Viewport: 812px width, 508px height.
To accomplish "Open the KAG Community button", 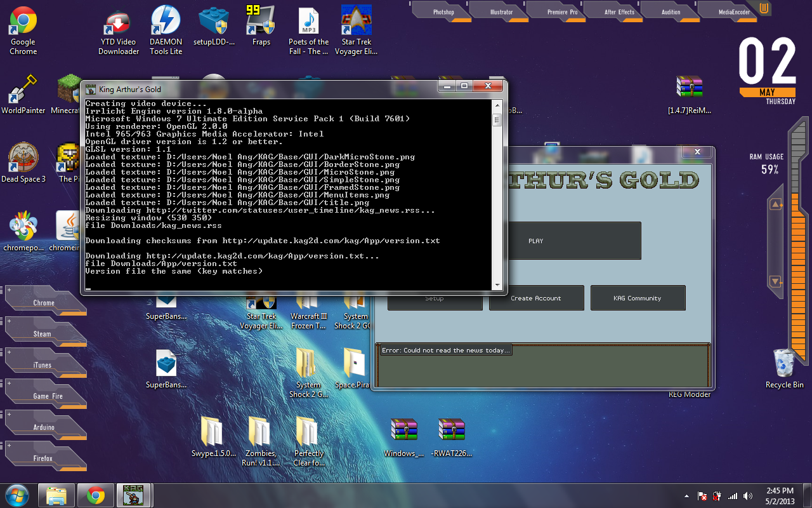I will click(x=638, y=298).
